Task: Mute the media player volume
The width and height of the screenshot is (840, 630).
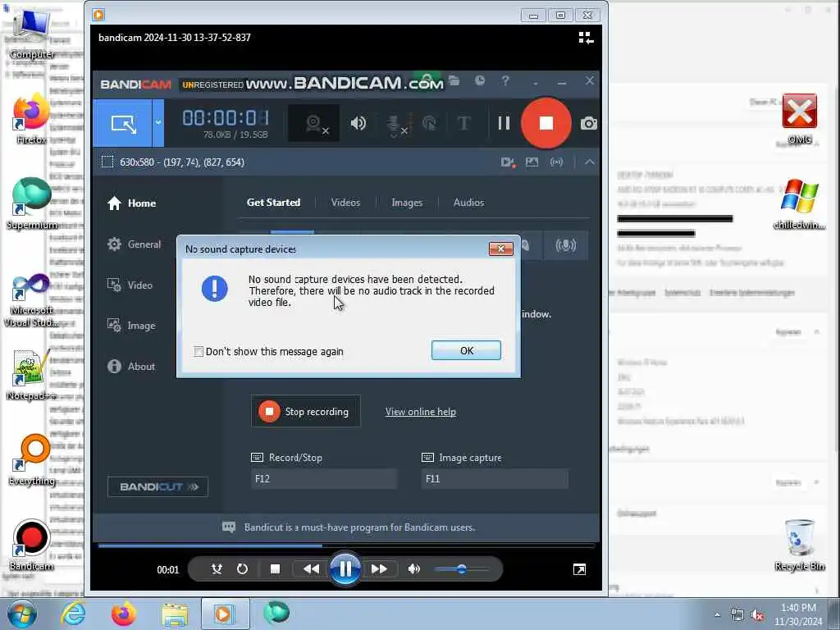Action: [x=413, y=569]
